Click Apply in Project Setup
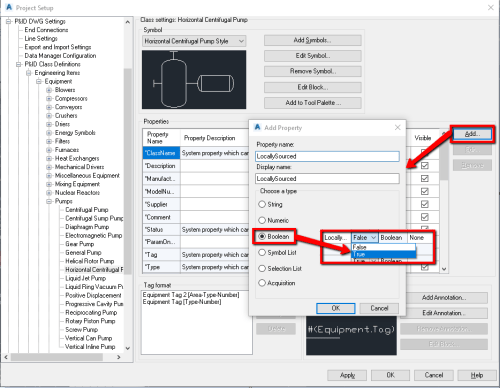500x388 pixels. tap(347, 375)
